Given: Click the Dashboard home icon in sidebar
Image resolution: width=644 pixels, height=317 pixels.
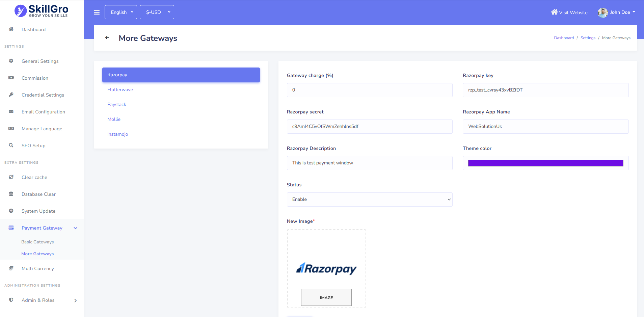Looking at the screenshot, I should click(11, 29).
